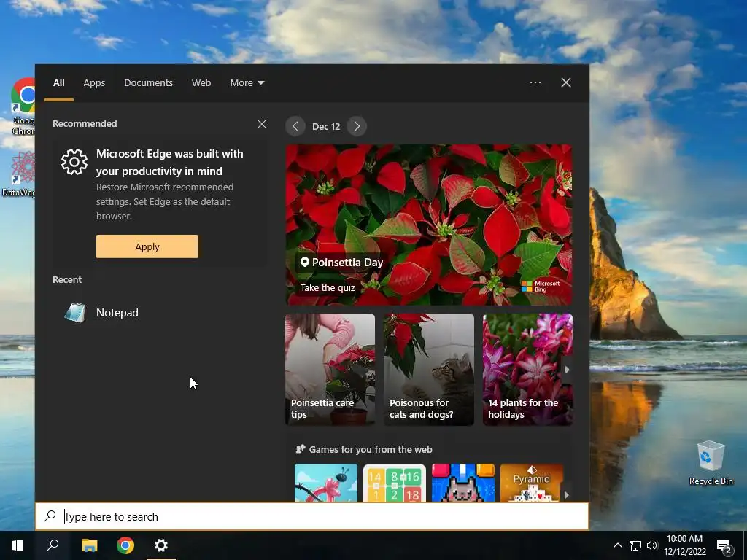The image size is (747, 560).
Task: Launch Google Chrome from taskbar
Action: (125, 545)
